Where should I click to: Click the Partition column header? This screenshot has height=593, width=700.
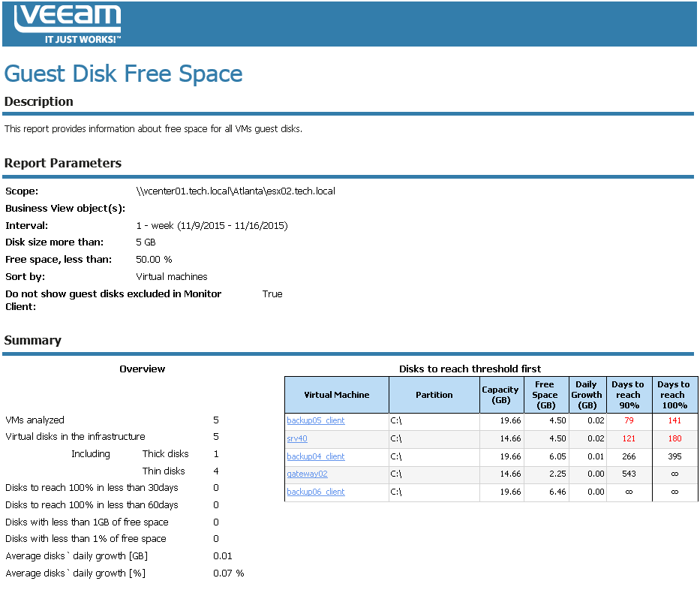(434, 395)
